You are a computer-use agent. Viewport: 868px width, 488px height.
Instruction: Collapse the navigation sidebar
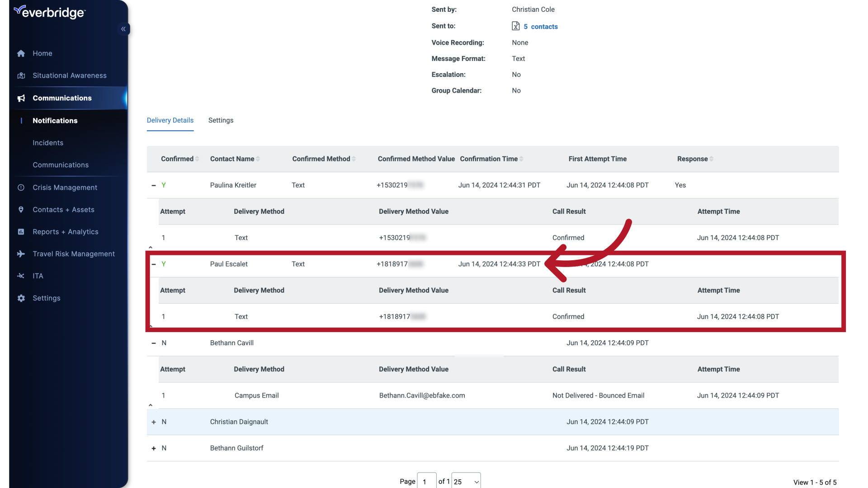tap(123, 29)
